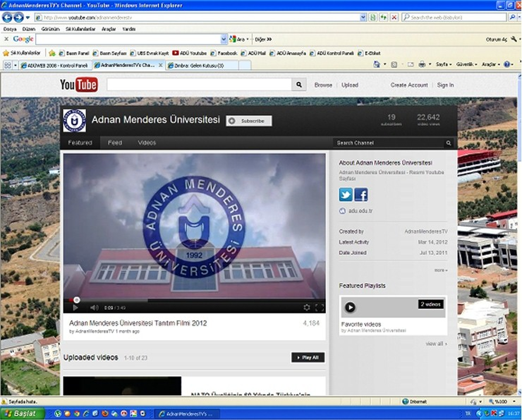Click the AdnanMenderesTV's taskbar window button
The width and height of the screenshot is (522, 420).
coord(188,413)
